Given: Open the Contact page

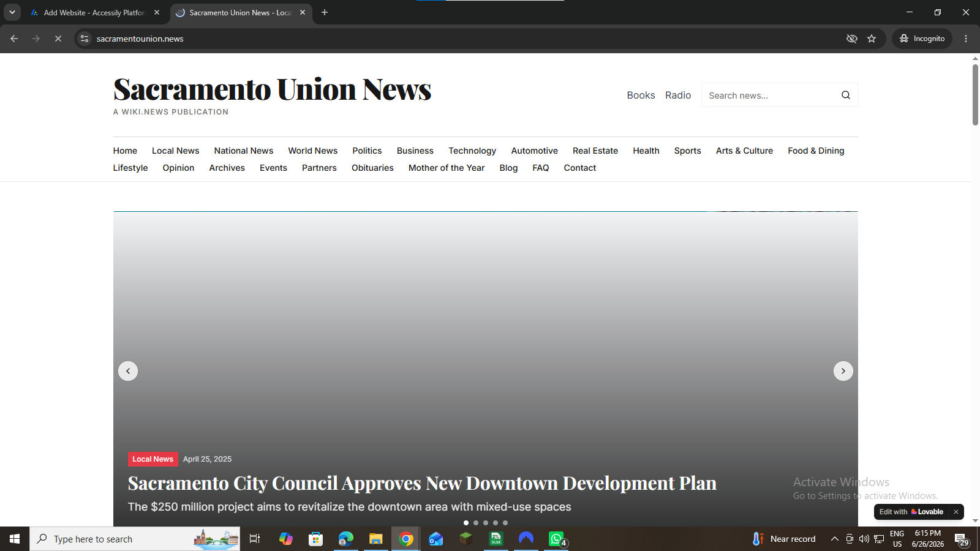Looking at the screenshot, I should 579,168.
